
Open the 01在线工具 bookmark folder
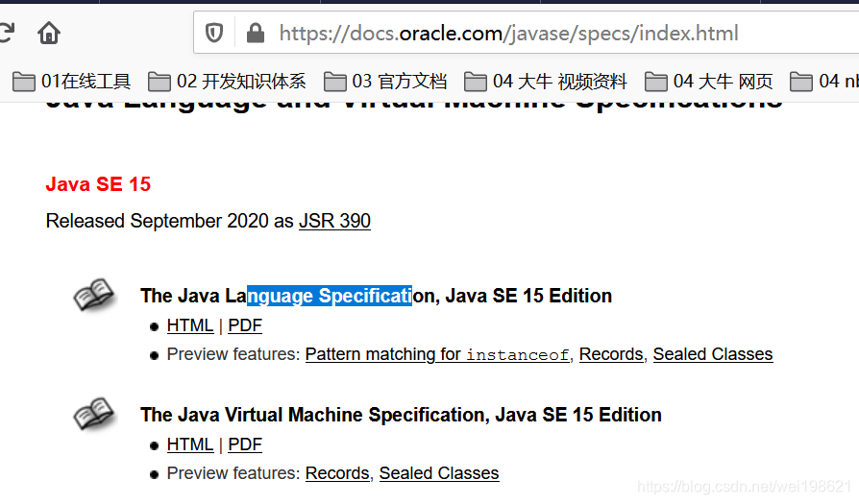point(71,82)
